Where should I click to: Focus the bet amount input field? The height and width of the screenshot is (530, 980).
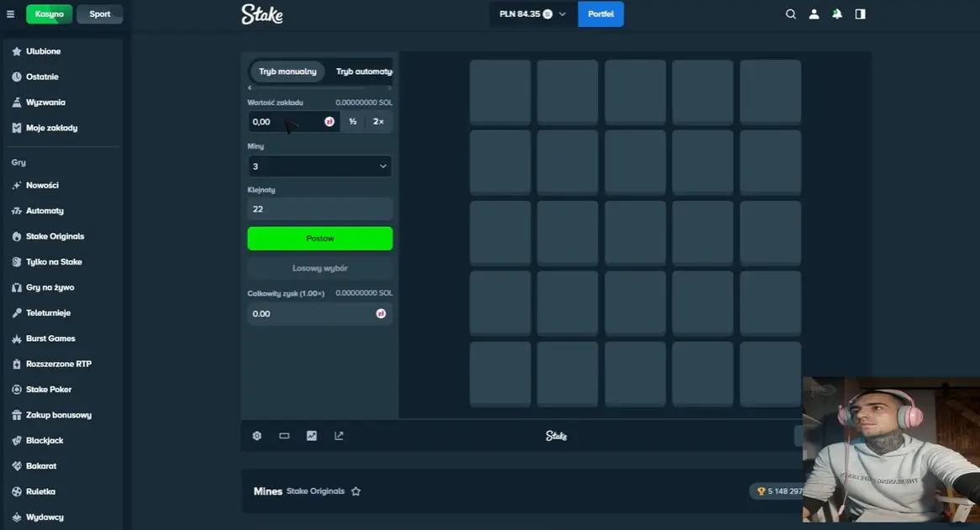(294, 122)
